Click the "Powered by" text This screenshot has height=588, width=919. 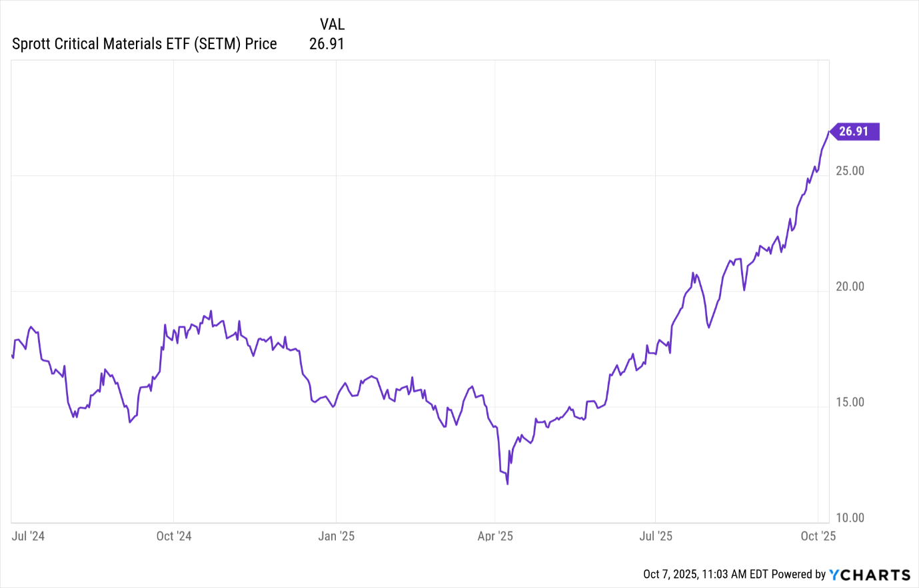click(798, 575)
